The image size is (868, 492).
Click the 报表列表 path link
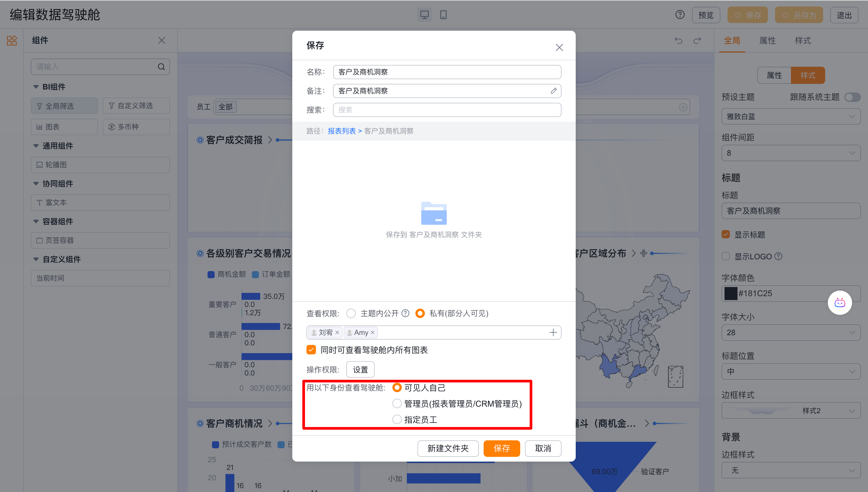click(x=342, y=131)
